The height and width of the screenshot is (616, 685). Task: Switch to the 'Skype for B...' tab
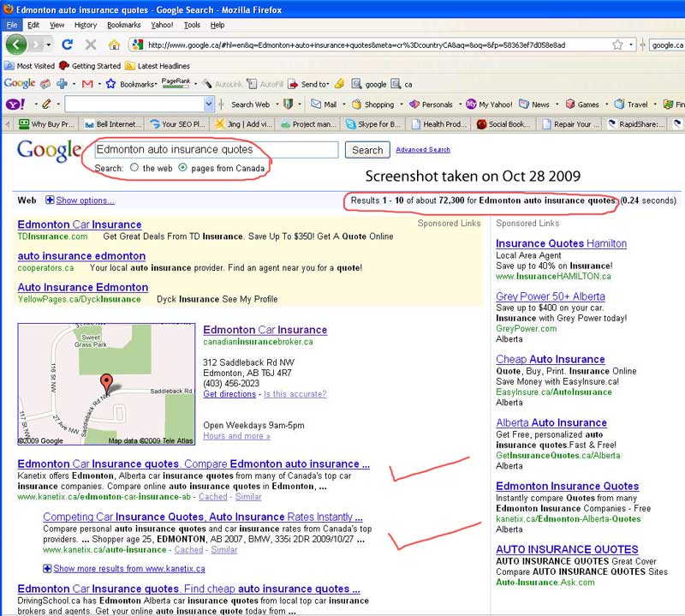pos(372,124)
